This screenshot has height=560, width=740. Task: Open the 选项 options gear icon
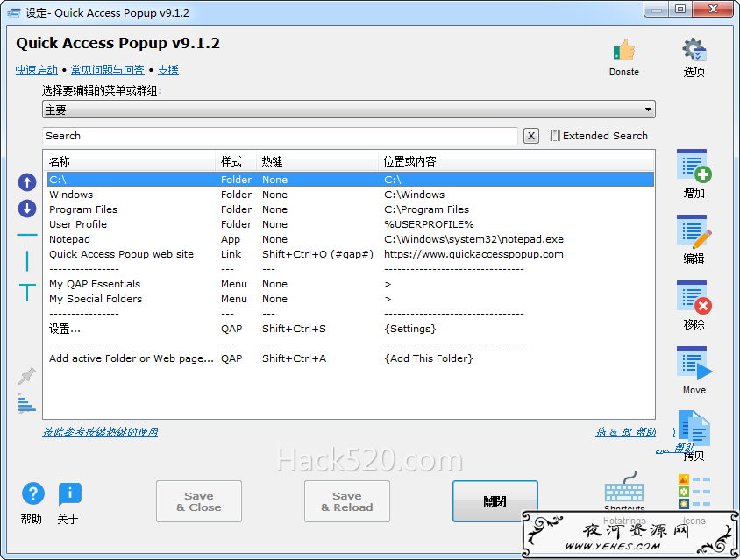(x=694, y=50)
